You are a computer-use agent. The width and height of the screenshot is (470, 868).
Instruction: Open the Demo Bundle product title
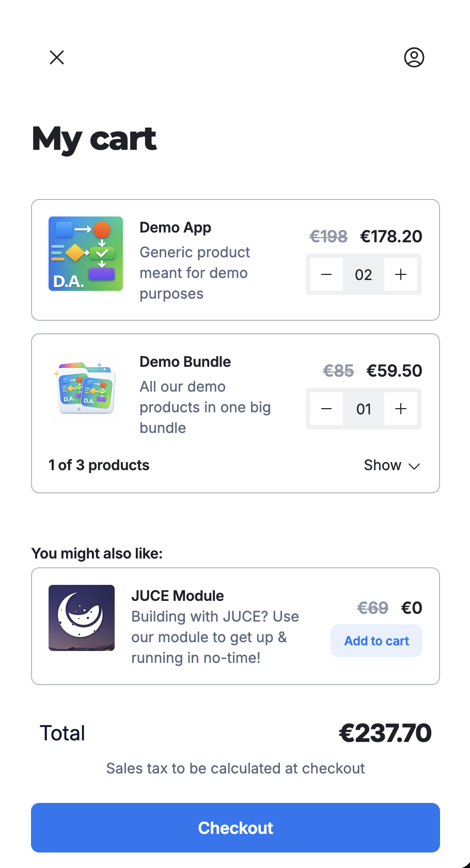pyautogui.click(x=185, y=362)
